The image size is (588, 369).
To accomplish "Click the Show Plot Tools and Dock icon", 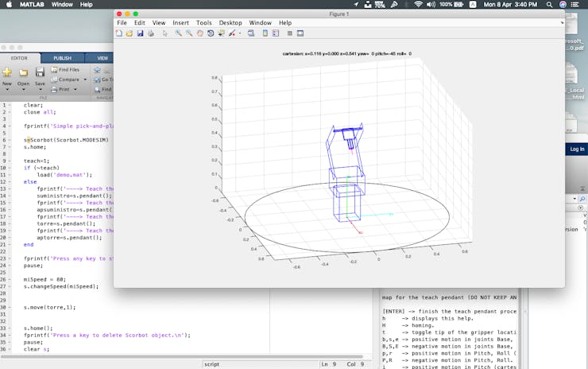I will point(300,33).
